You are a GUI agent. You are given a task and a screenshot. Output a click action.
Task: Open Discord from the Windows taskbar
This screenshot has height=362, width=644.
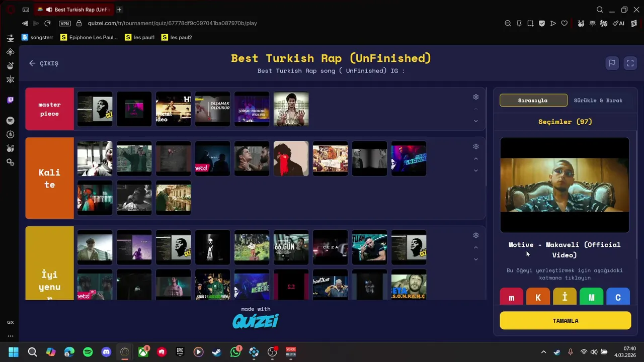106,352
